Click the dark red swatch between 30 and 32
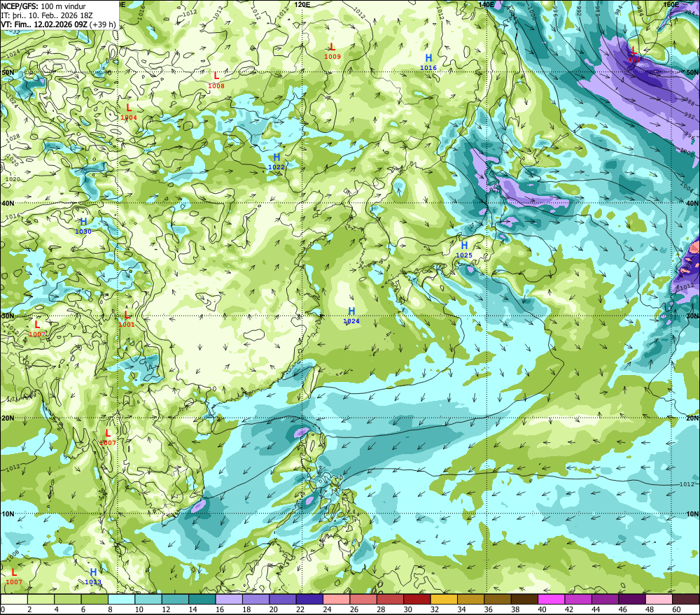 click(417, 600)
